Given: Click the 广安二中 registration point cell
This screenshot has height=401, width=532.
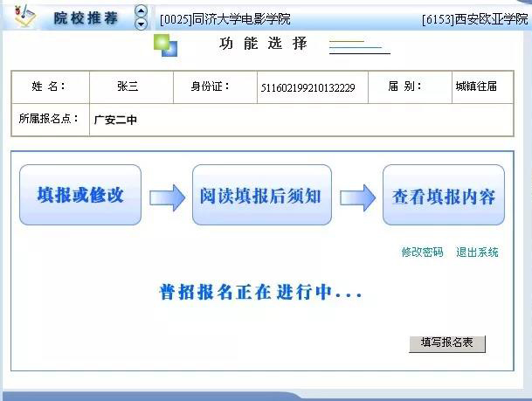Looking at the screenshot, I should pyautogui.click(x=115, y=120).
